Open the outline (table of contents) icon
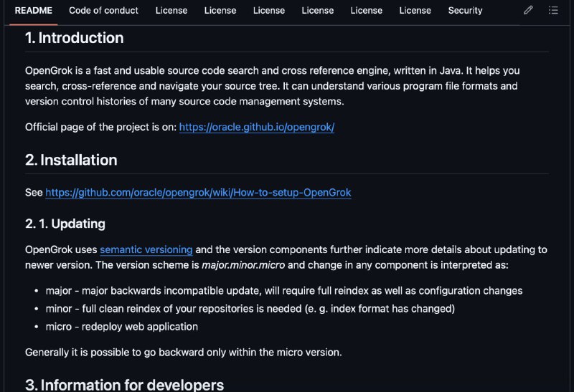Viewport: 574px width, 392px height. point(553,11)
